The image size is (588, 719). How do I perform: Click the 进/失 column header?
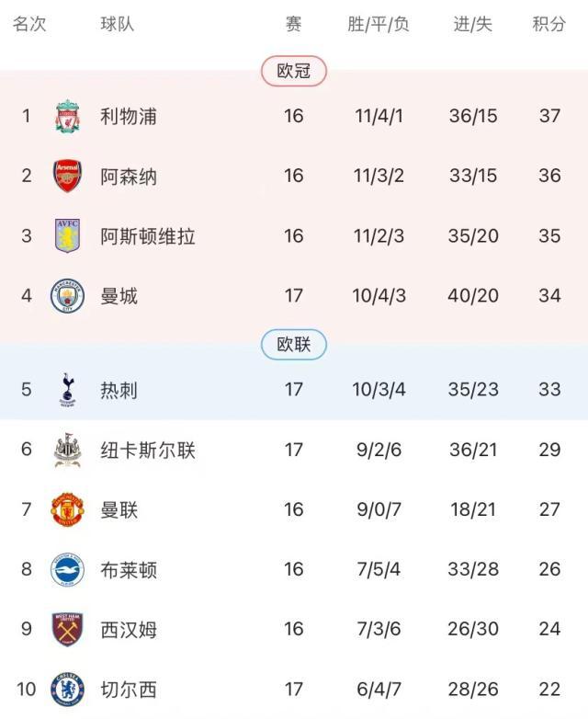click(x=473, y=25)
